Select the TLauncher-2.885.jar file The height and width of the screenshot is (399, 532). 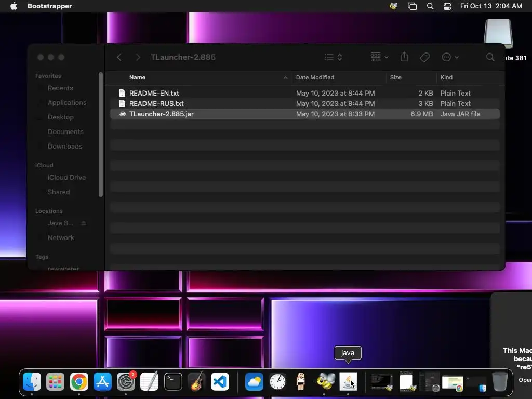[x=304, y=114]
